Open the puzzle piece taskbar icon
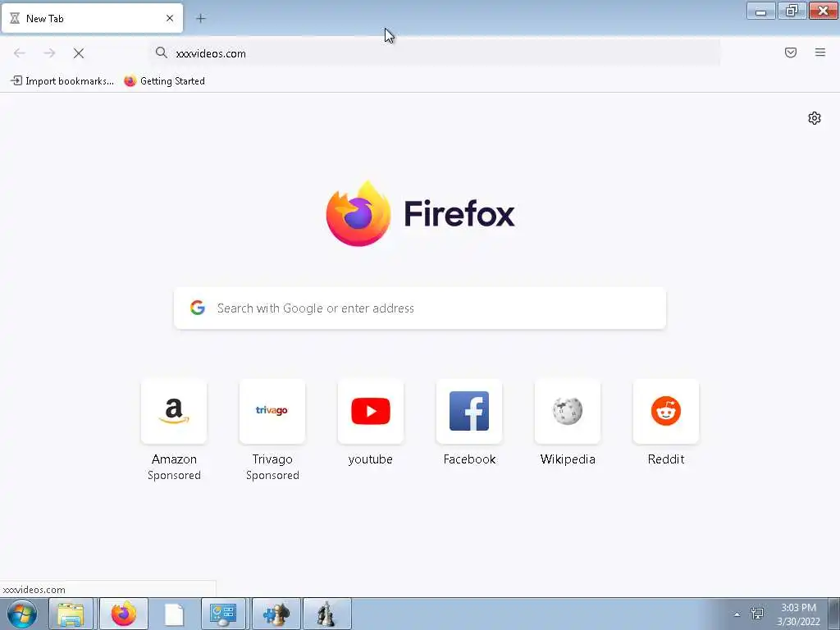The image size is (840, 630). pyautogui.click(x=276, y=614)
